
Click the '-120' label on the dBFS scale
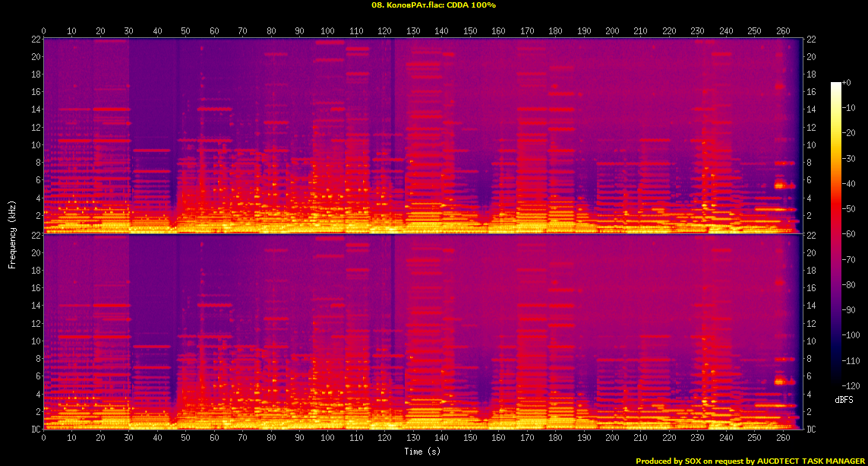854,385
